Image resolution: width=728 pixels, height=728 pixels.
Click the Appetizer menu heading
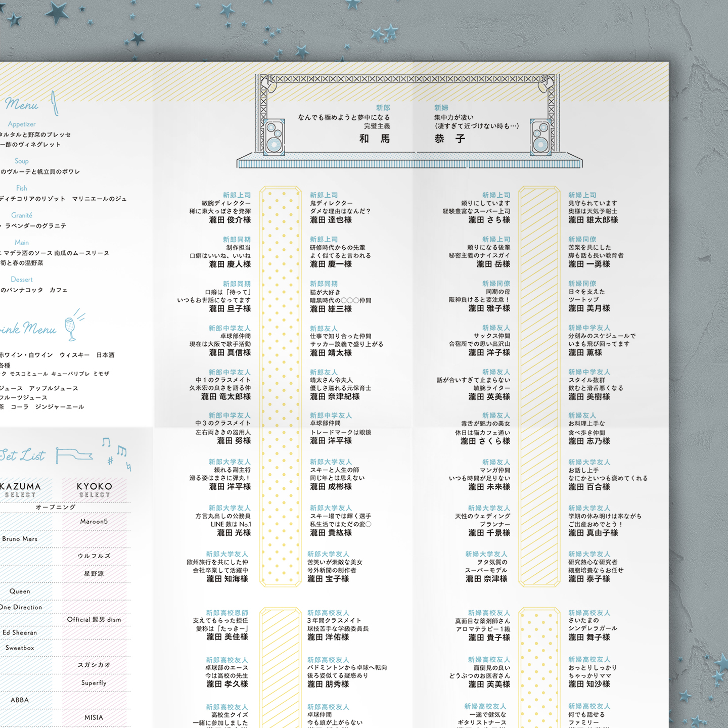tap(22, 124)
